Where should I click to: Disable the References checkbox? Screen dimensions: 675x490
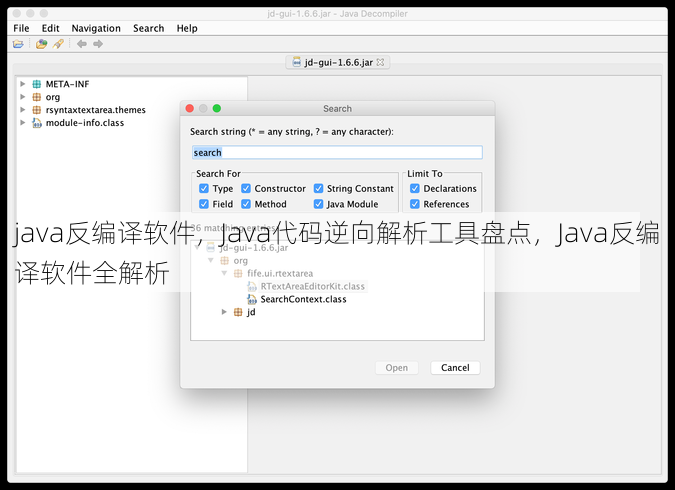pyautogui.click(x=415, y=204)
